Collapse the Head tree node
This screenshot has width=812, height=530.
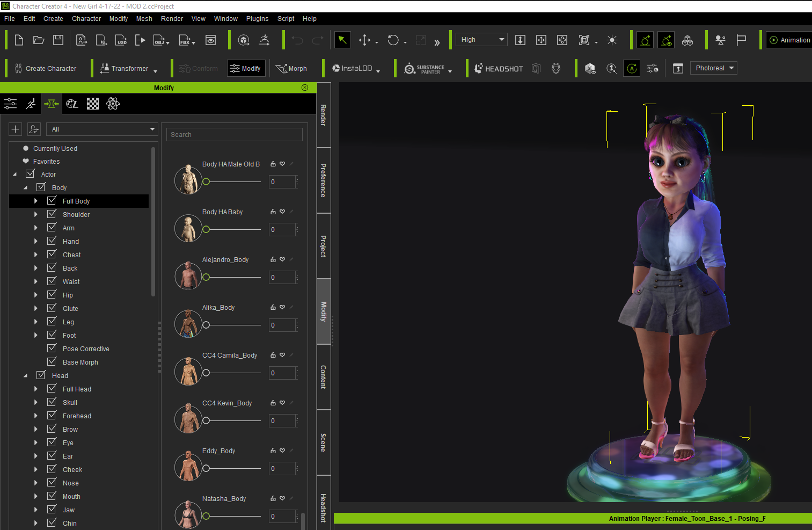pyautogui.click(x=25, y=376)
